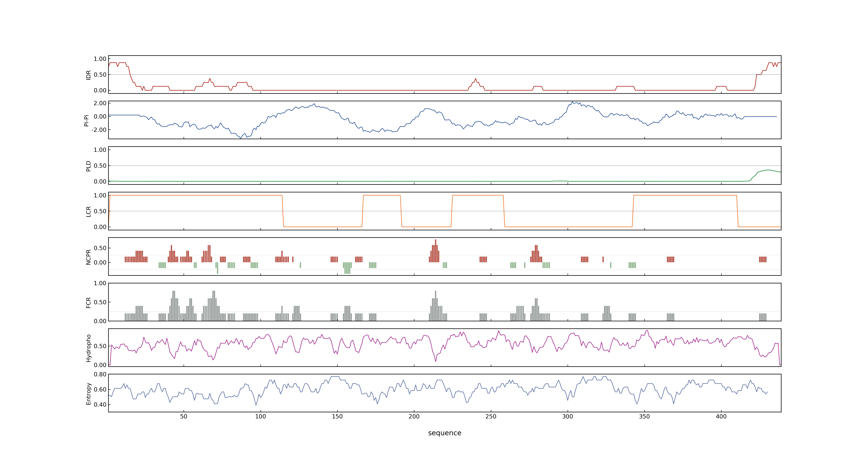This screenshot has height=463, width=868.
Task: Select the x-axis tick label 50
Action: click(184, 416)
